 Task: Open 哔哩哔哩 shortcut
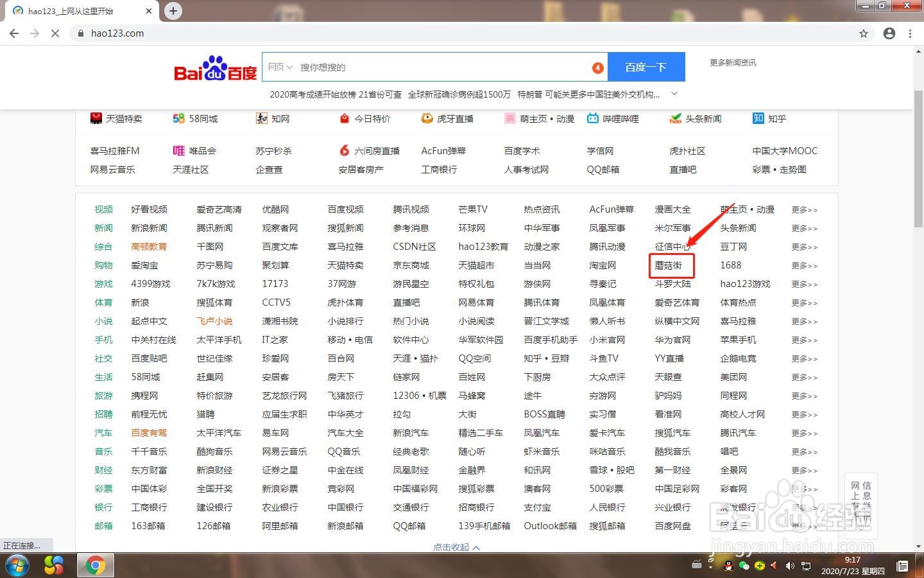613,119
